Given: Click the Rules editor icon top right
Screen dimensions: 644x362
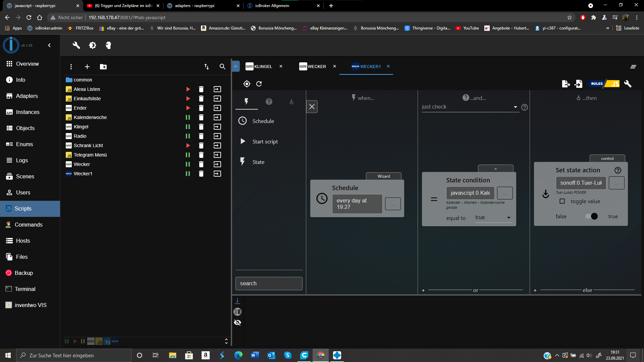Looking at the screenshot, I should point(597,83).
